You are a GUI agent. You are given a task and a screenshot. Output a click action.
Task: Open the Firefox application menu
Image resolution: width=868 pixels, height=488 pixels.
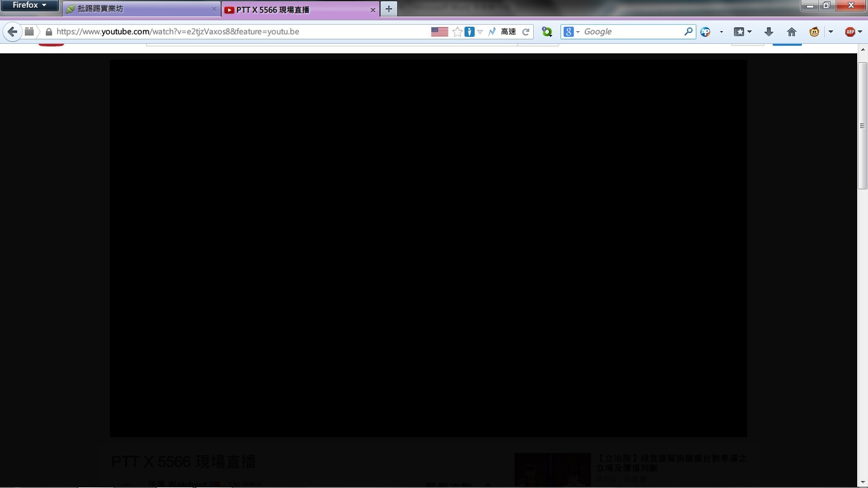point(30,6)
